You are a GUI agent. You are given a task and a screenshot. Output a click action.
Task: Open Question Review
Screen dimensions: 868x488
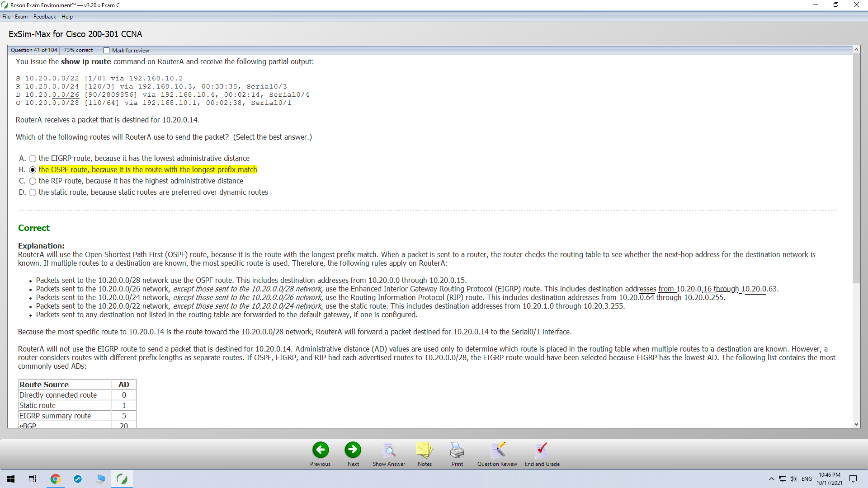[x=497, y=450]
